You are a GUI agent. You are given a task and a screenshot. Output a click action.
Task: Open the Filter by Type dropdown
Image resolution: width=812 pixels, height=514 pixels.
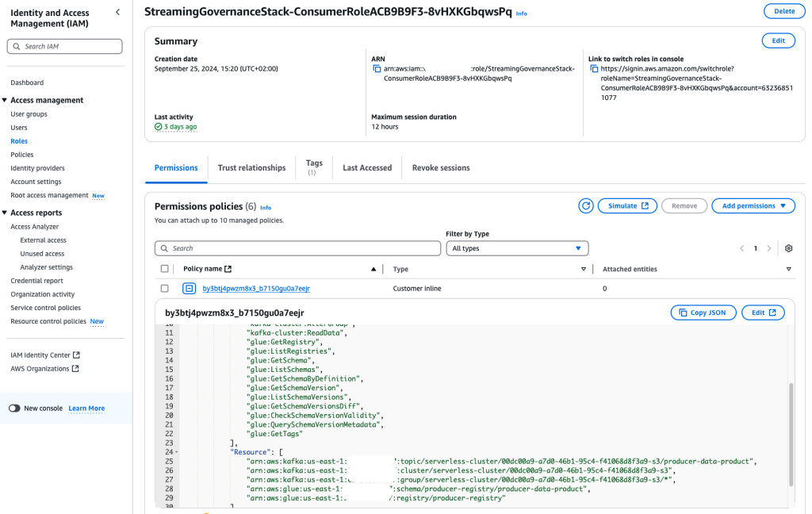click(517, 248)
